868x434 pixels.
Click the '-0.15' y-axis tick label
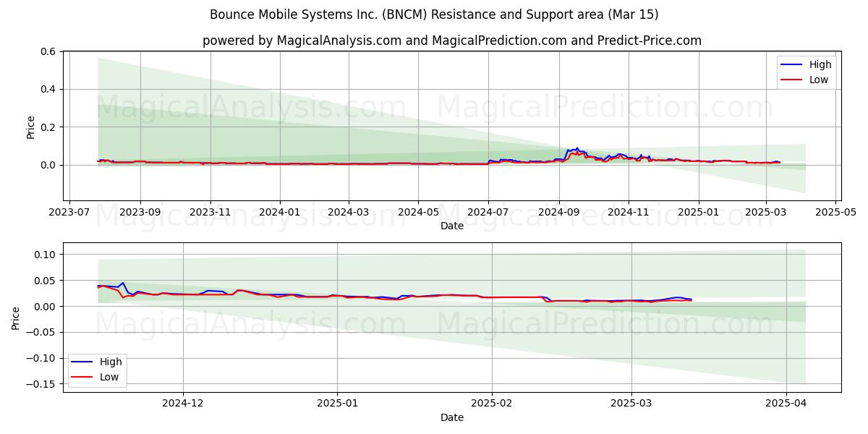[42, 384]
